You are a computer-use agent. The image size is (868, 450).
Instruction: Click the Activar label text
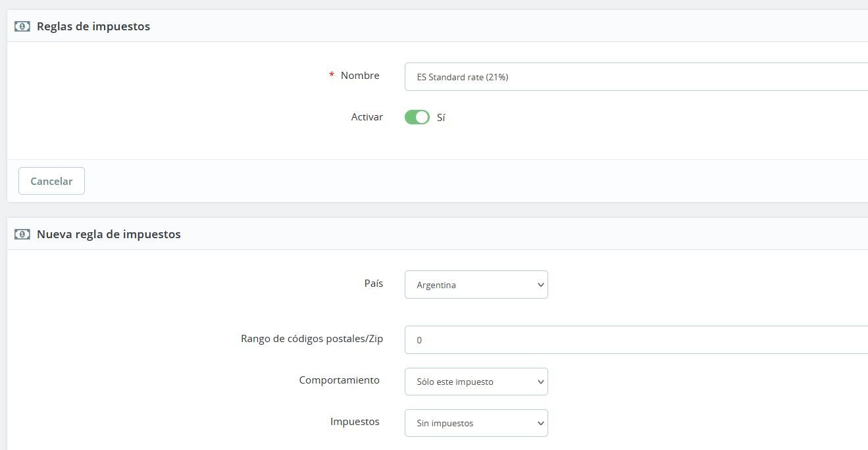(x=367, y=116)
